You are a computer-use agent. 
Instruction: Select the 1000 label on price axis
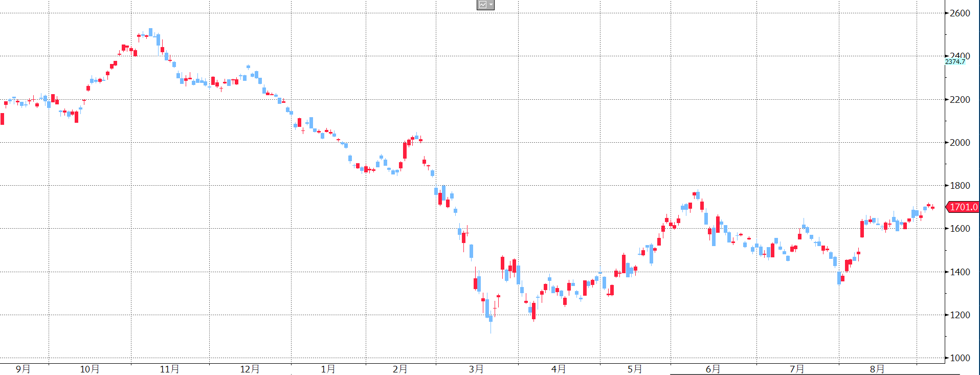(x=960, y=358)
